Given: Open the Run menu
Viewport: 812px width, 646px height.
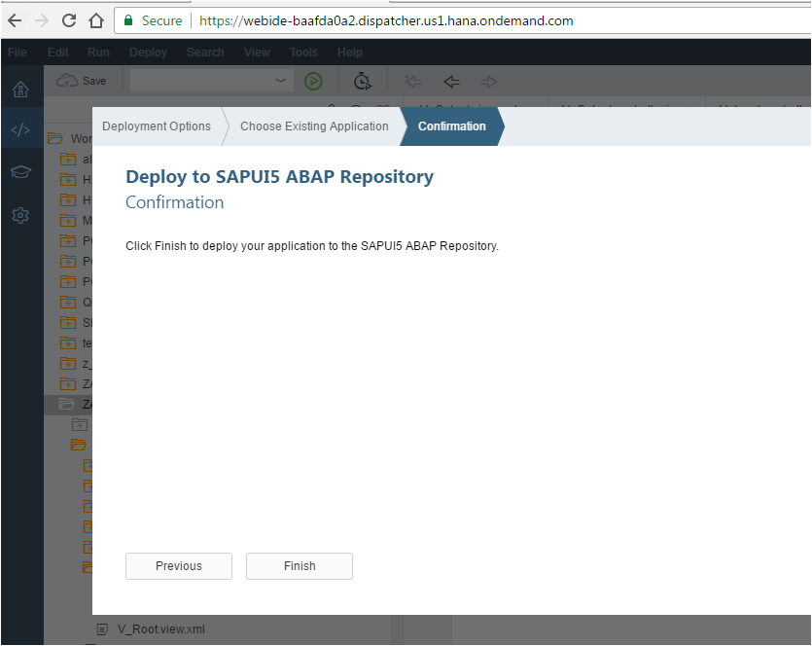Looking at the screenshot, I should click(x=98, y=53).
